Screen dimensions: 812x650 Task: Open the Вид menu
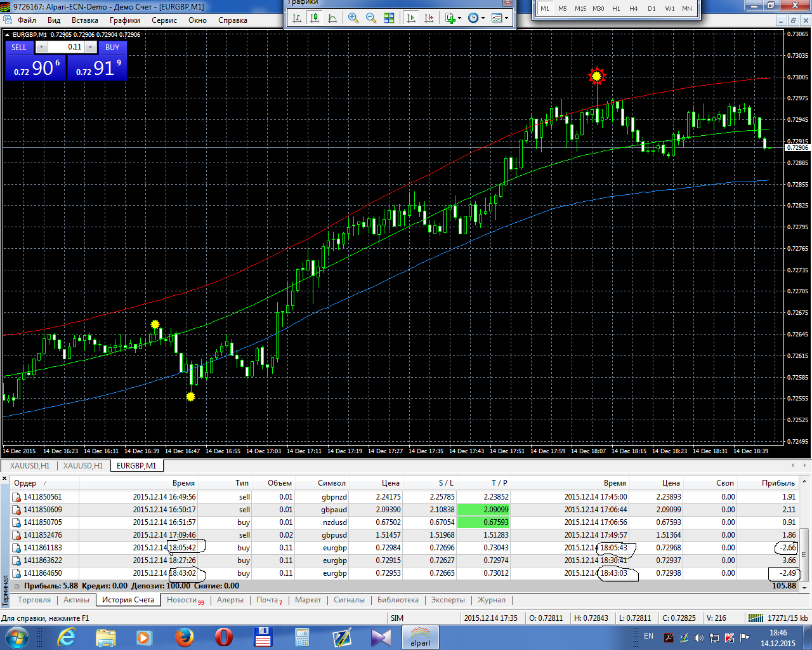pyautogui.click(x=54, y=20)
